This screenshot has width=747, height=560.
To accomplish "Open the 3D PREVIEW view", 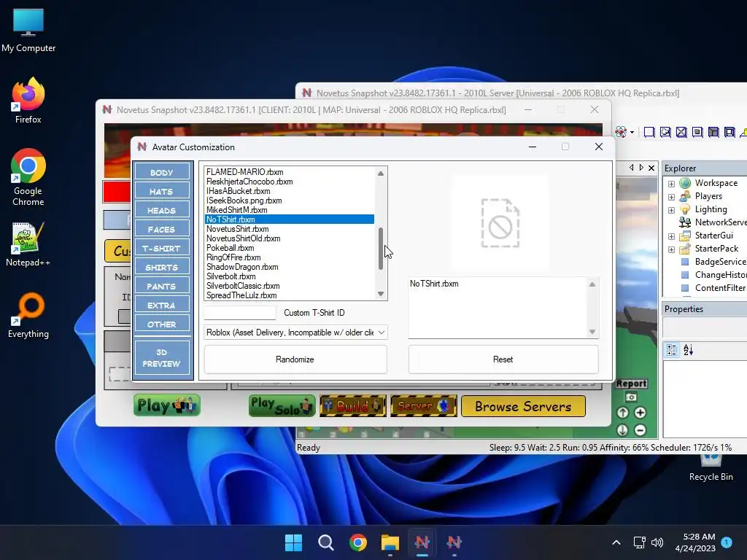I will 162,357.
